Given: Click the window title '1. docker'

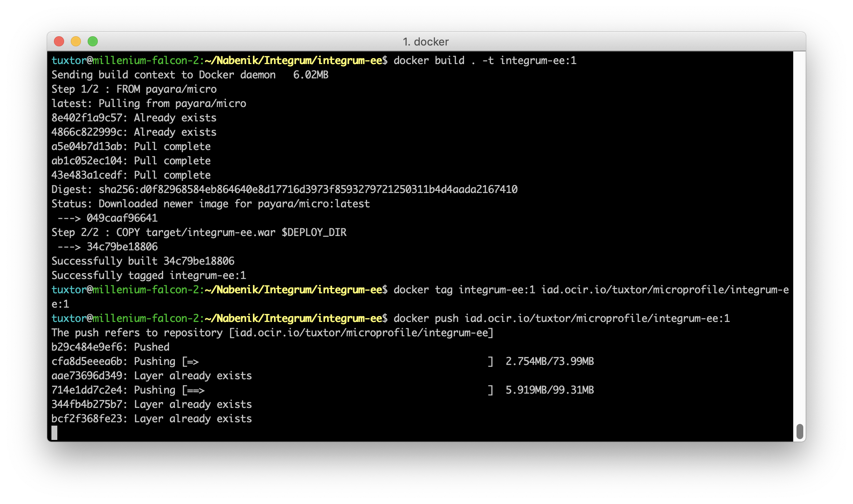Looking at the screenshot, I should [426, 42].
